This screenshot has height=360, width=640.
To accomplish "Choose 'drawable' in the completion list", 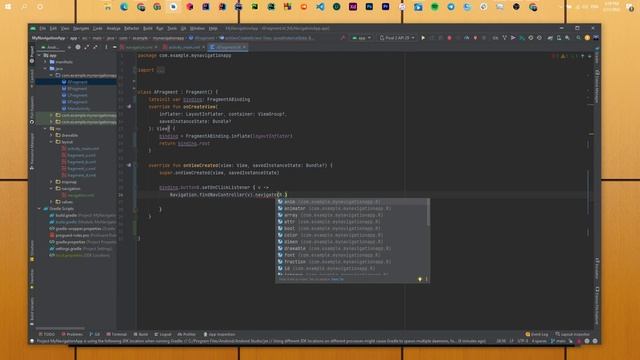I will tap(352, 248).
